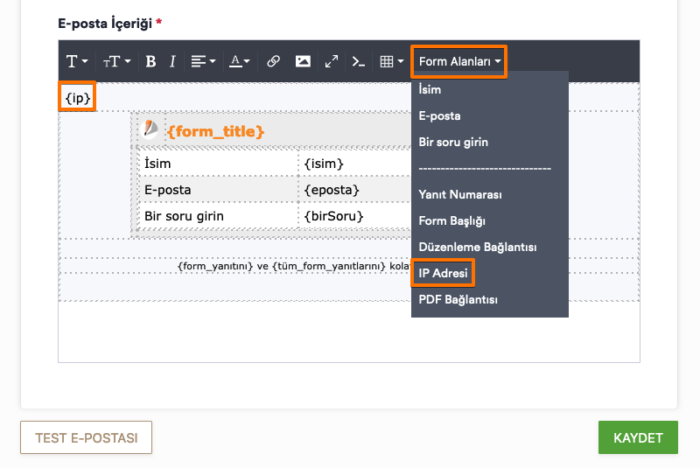The width and height of the screenshot is (700, 468).
Task: Choose PDF Bağlantısı menu item
Action: pyautogui.click(x=490, y=300)
